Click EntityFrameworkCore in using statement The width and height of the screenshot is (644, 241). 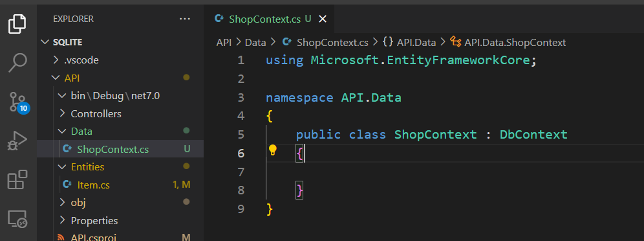pyautogui.click(x=458, y=60)
